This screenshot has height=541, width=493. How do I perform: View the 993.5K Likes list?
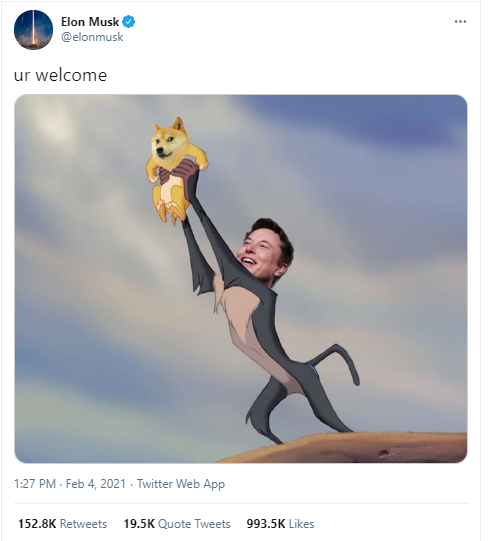point(280,524)
